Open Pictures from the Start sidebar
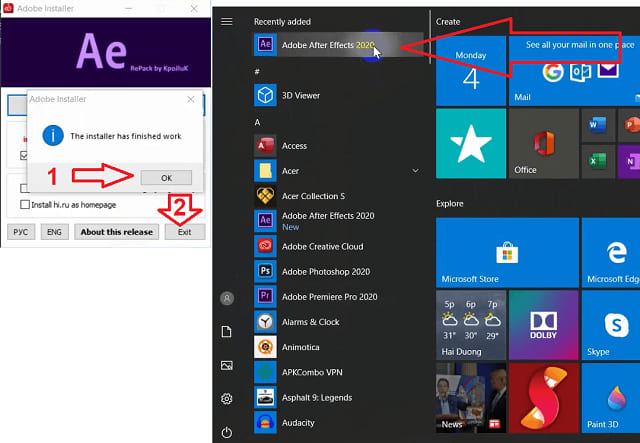The height and width of the screenshot is (443, 640). pyautogui.click(x=227, y=365)
